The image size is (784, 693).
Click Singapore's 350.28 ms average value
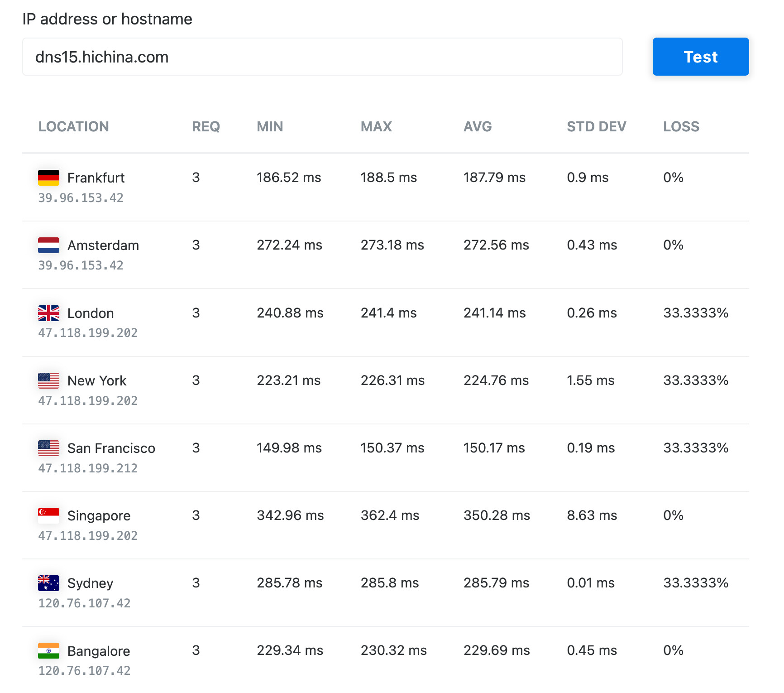[497, 515]
